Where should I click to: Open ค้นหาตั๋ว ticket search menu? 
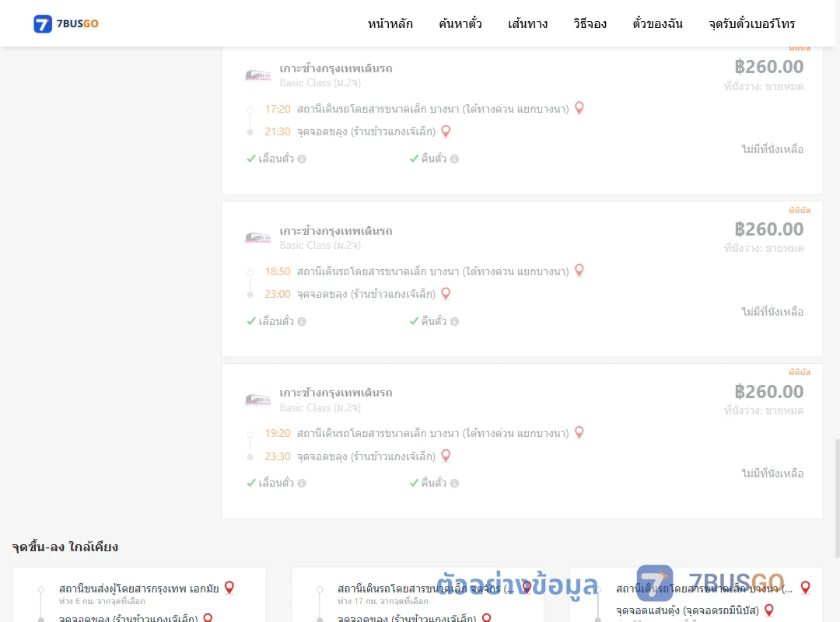[x=460, y=23]
